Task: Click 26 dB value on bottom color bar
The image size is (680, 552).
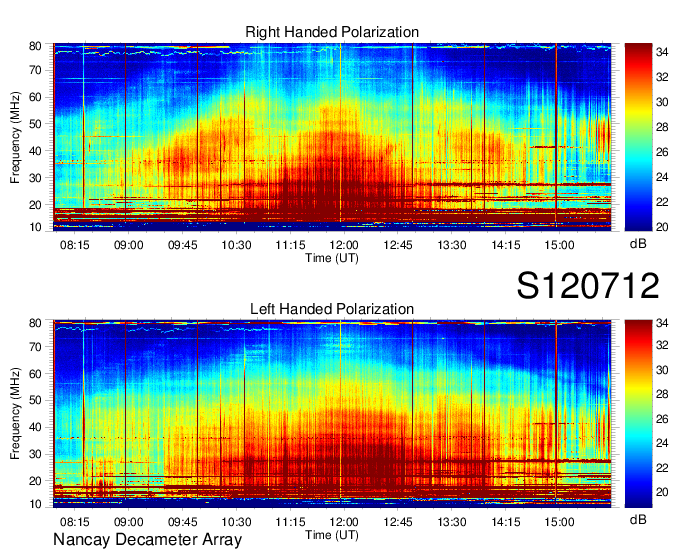Action: 662,419
